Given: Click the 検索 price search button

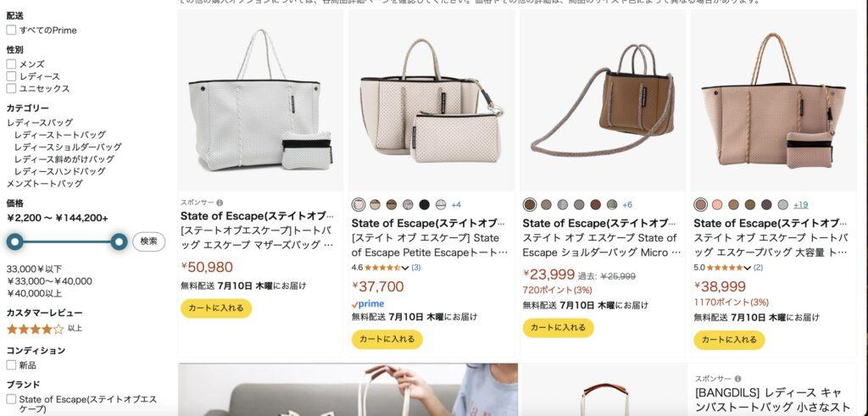Looking at the screenshot, I should [149, 241].
